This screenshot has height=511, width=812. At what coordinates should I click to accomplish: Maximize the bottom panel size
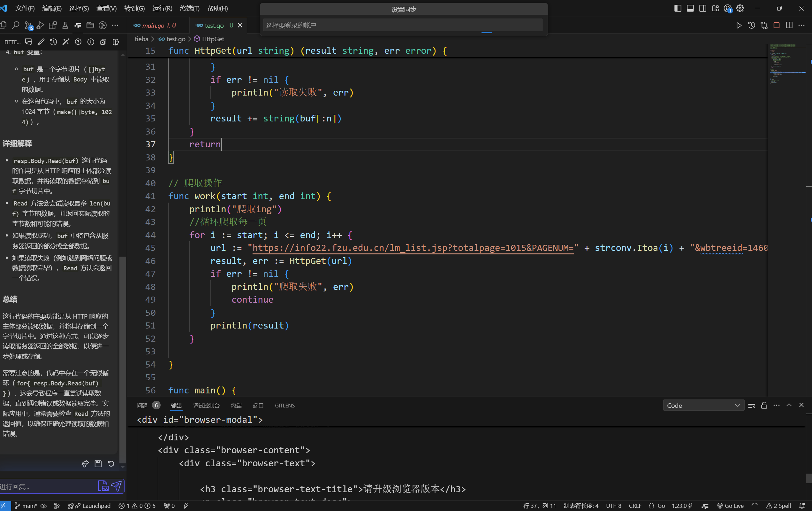789,405
